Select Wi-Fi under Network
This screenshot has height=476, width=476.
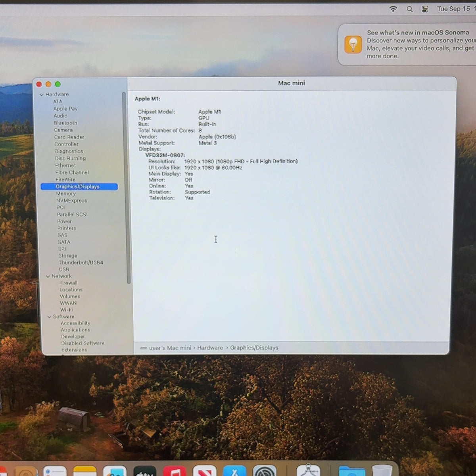[x=66, y=310]
